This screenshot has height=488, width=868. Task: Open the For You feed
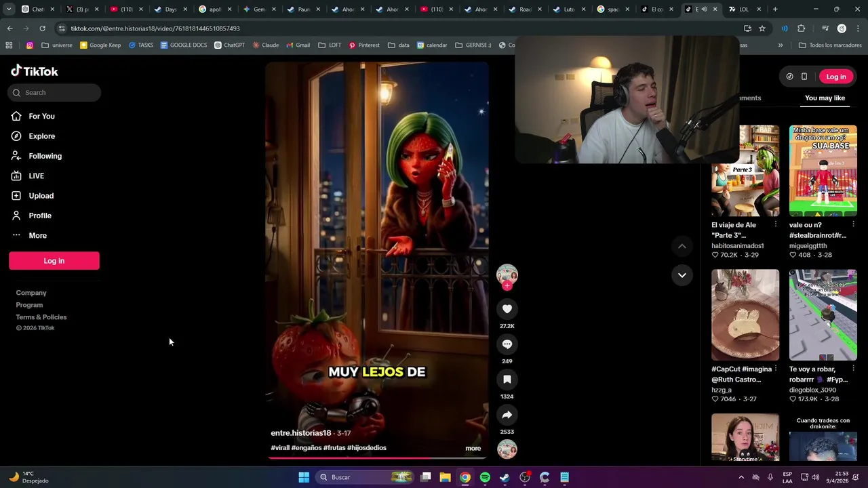pos(41,116)
